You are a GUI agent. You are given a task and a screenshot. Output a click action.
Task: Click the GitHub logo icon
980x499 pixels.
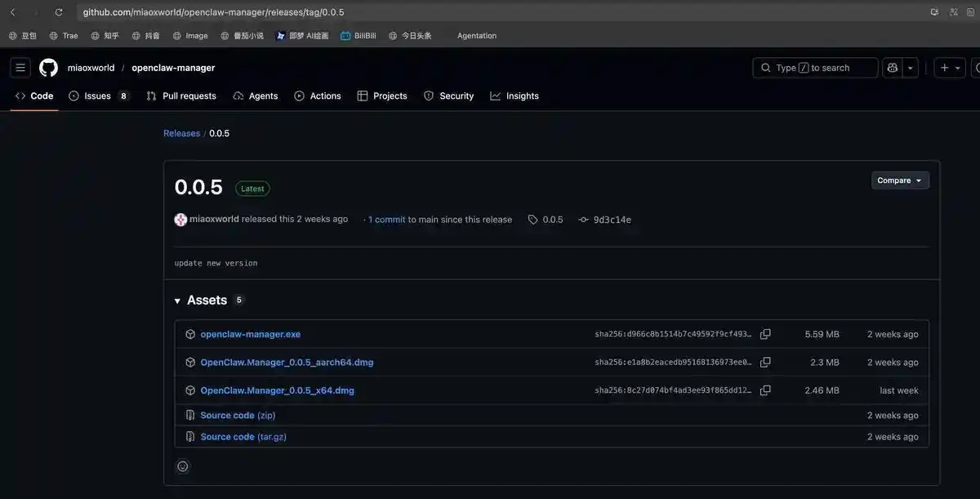(48, 68)
